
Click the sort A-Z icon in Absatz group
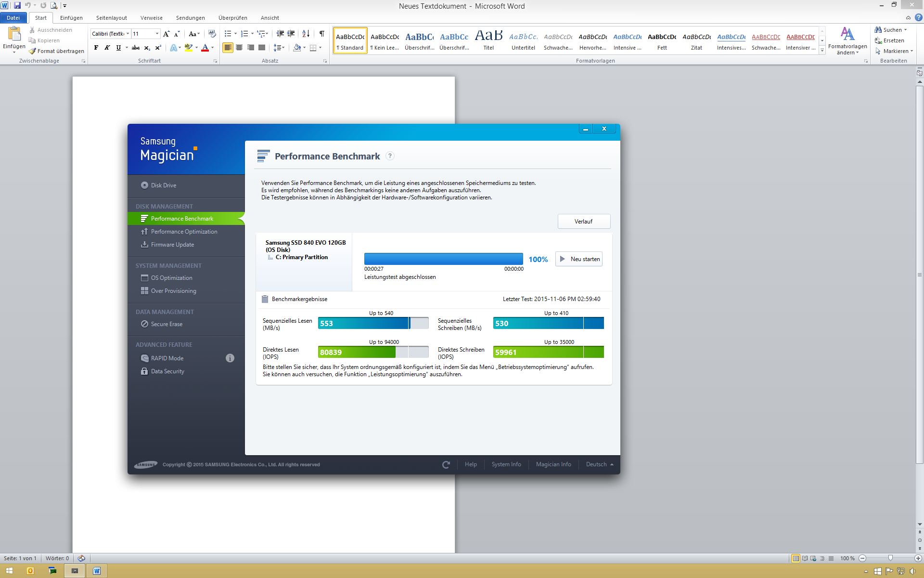tap(306, 34)
